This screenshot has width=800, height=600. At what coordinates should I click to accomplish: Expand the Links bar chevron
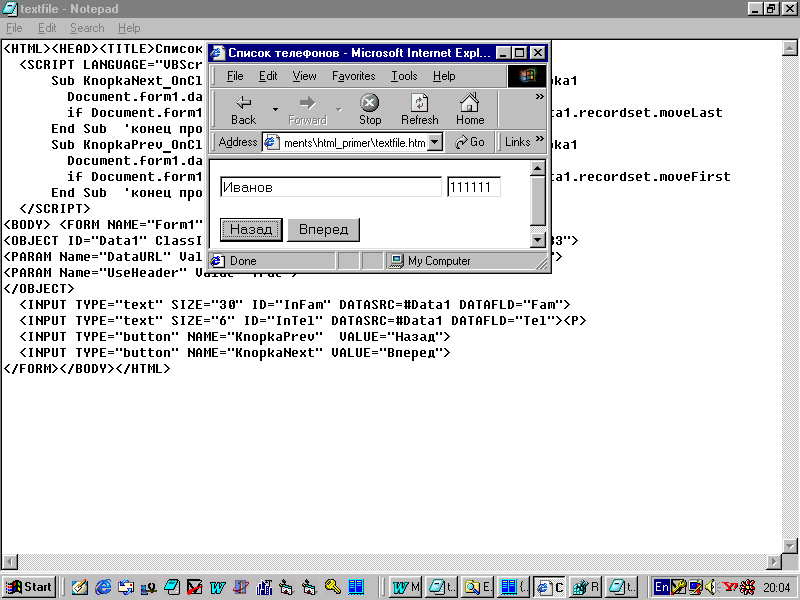pos(540,139)
